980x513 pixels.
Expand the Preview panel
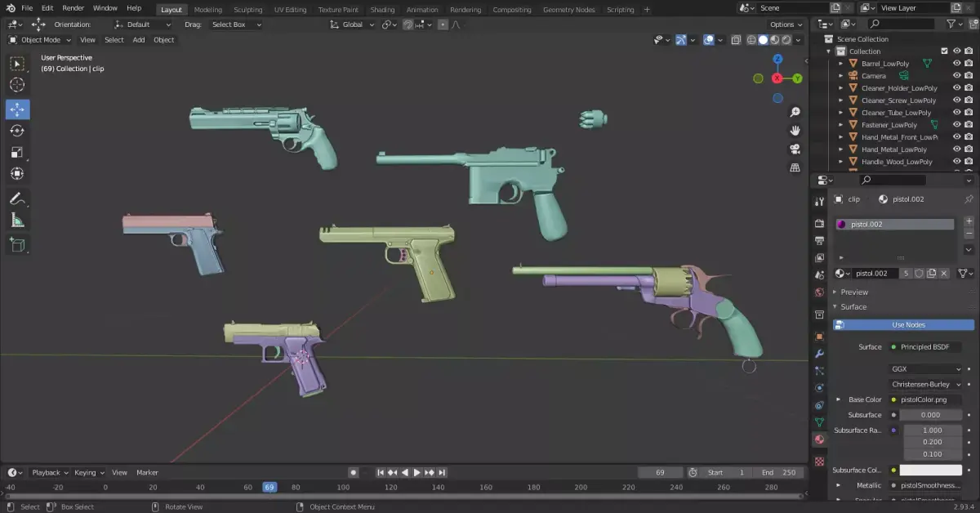(854, 292)
